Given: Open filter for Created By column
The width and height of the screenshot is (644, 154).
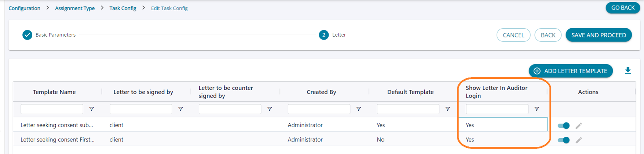Looking at the screenshot, I should pyautogui.click(x=359, y=109).
